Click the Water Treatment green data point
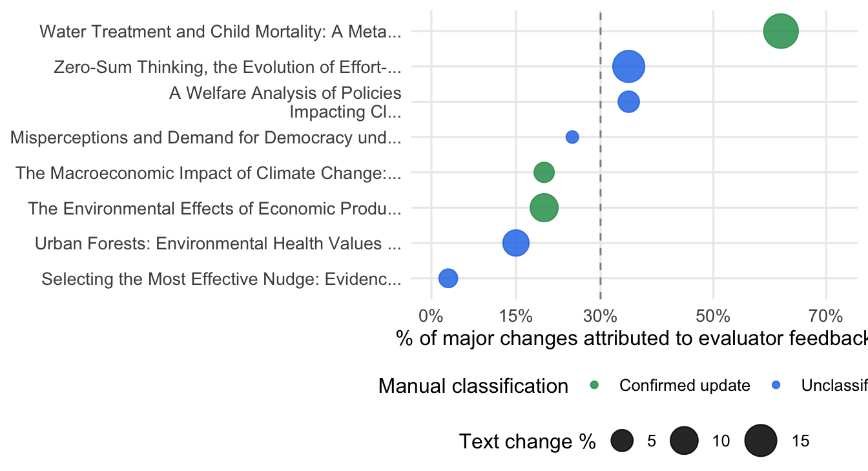 (x=781, y=30)
